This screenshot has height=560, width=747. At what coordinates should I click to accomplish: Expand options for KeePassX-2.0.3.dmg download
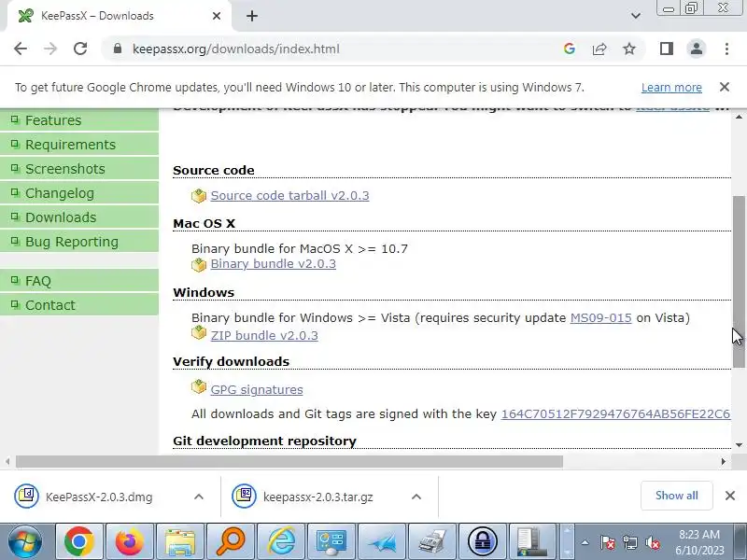pos(199,497)
